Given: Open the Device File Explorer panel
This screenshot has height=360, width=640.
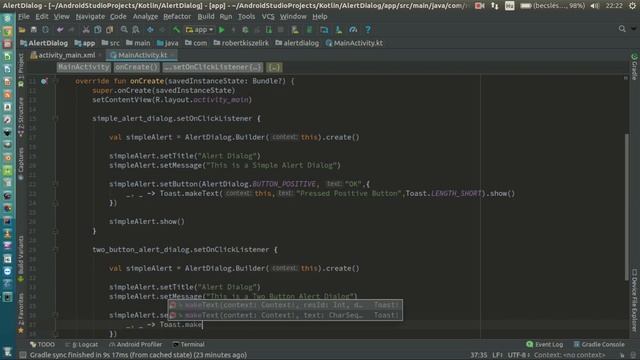Looking at the screenshot, I should pyautogui.click(x=634, y=300).
